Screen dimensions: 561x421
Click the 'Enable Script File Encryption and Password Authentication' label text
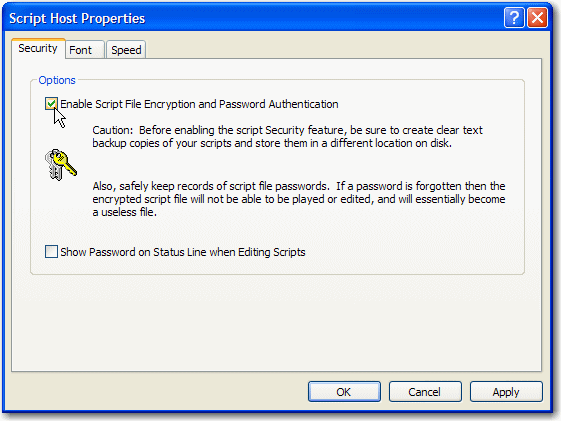click(x=199, y=104)
